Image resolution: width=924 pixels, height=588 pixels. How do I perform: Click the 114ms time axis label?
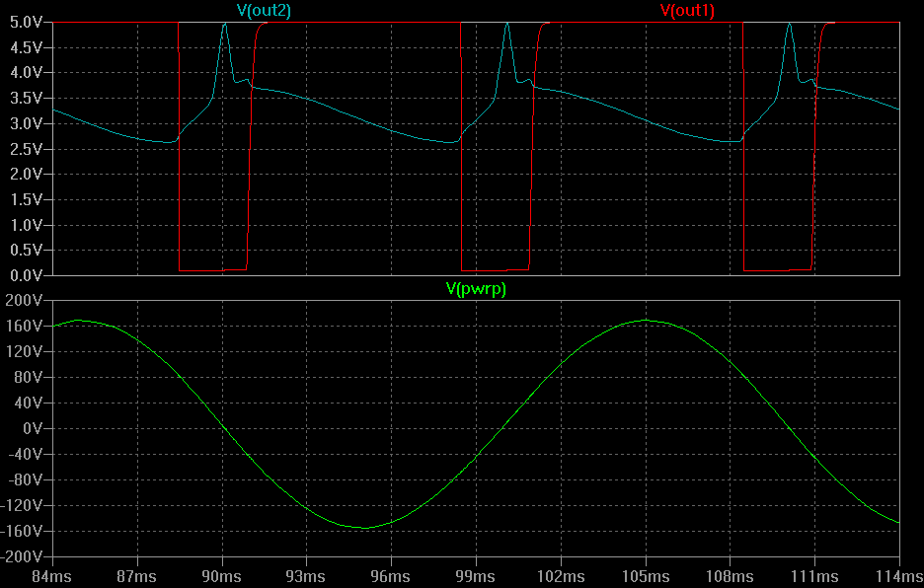(899, 576)
